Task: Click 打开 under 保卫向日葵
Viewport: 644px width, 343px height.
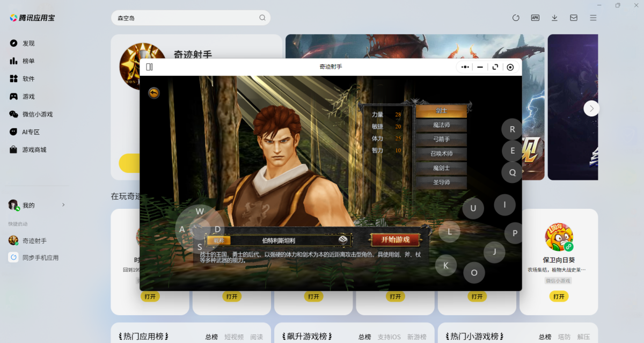Action: pos(559,296)
